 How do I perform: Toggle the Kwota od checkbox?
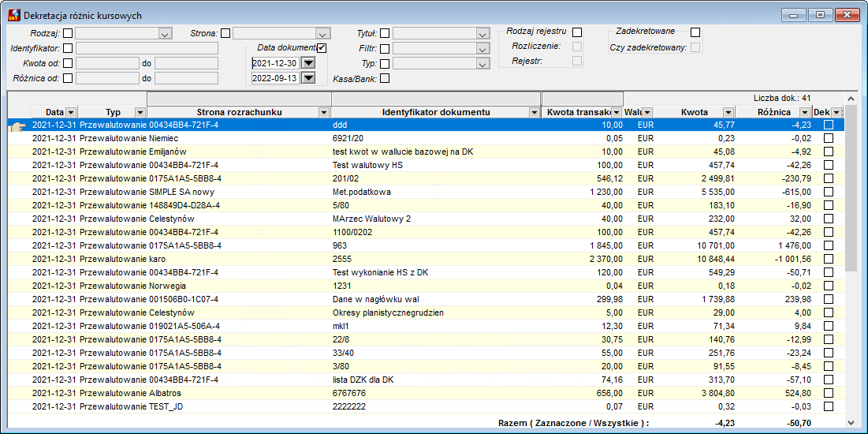click(x=68, y=63)
